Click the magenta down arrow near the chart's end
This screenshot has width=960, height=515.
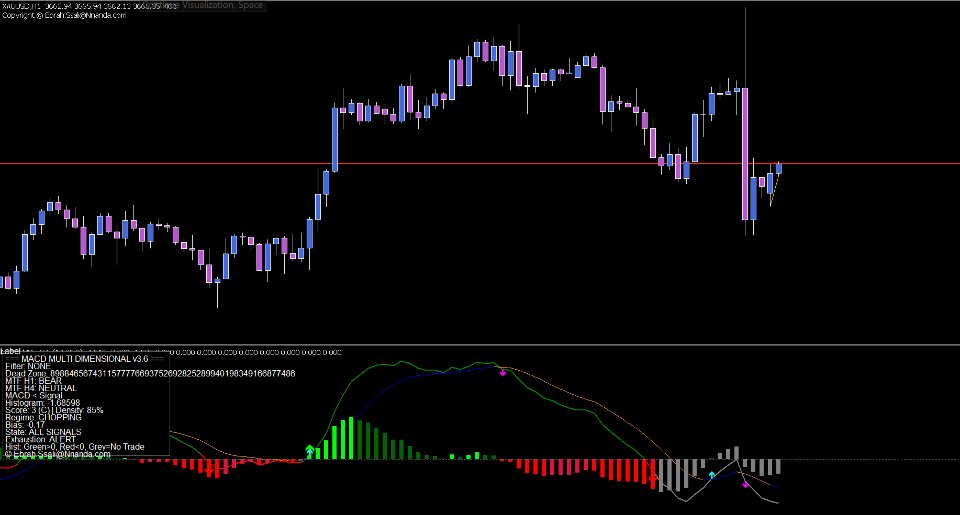click(745, 484)
